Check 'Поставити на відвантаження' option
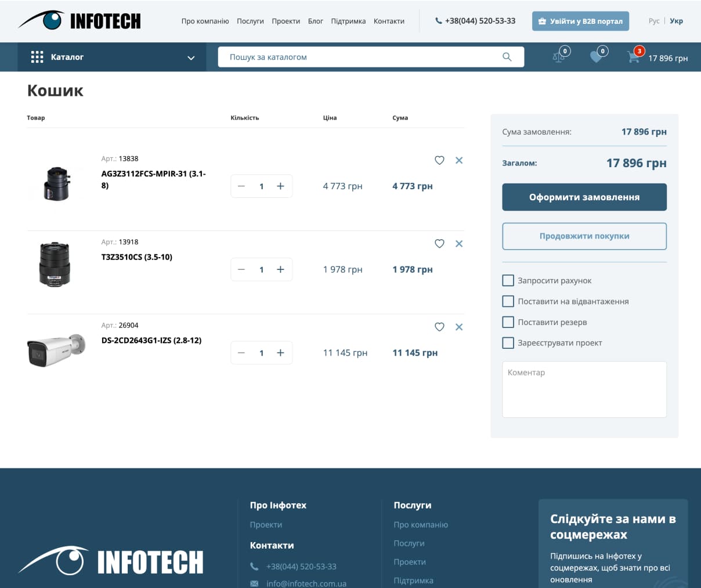Image resolution: width=701 pixels, height=588 pixels. [x=508, y=301]
